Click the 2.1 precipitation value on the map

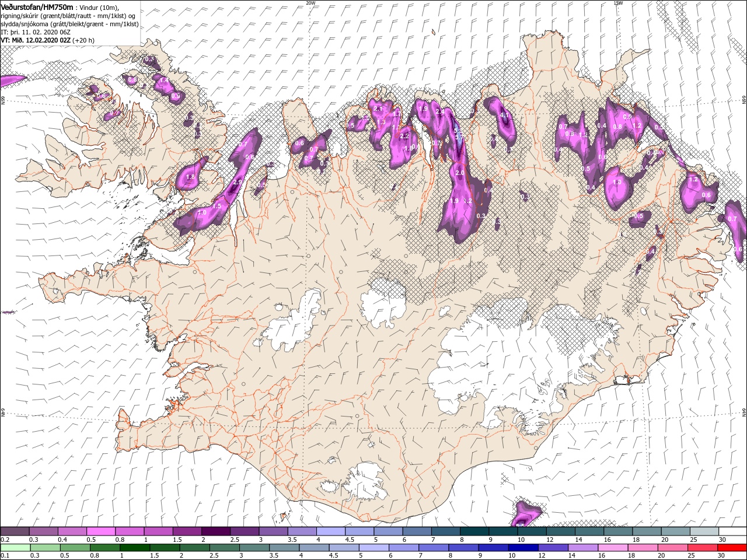[x=378, y=108]
